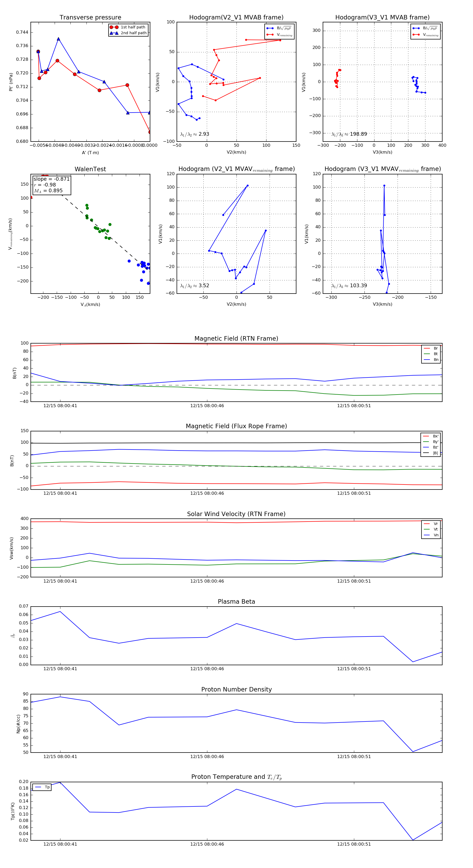The image size is (473, 868).
Task: Click the 'Hodogram (V2_V1 MVAV remaining frame)' title
Action: click(x=236, y=169)
